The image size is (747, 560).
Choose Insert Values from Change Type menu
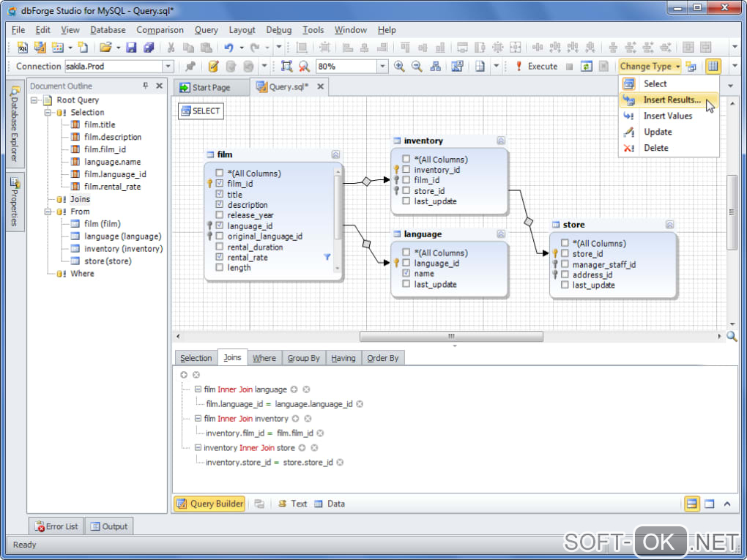point(667,116)
